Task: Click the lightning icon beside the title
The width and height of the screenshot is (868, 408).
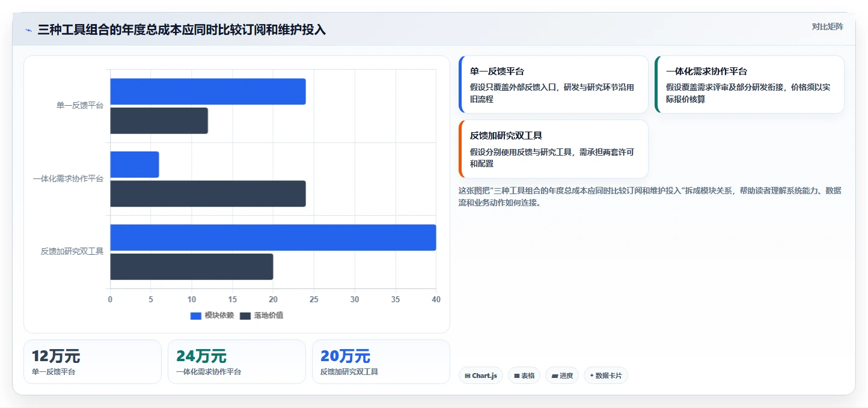Action: click(29, 30)
